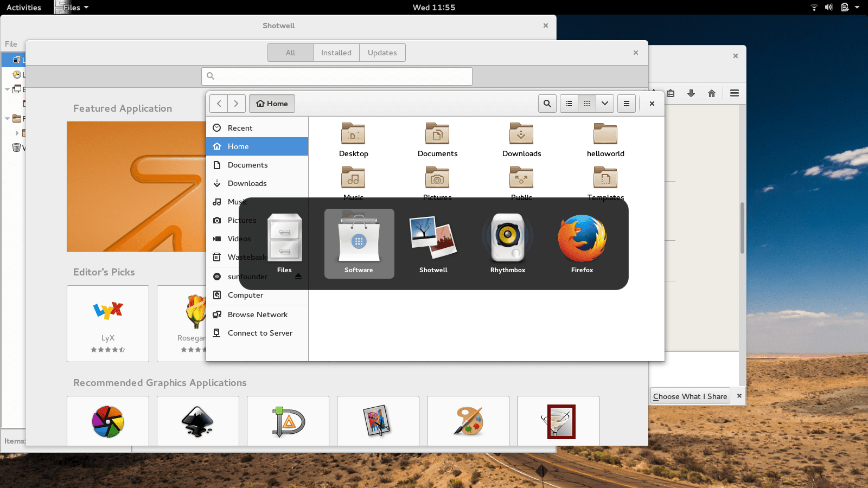Select Computer in Files sidebar
The height and width of the screenshot is (488, 868).
[x=257, y=295]
